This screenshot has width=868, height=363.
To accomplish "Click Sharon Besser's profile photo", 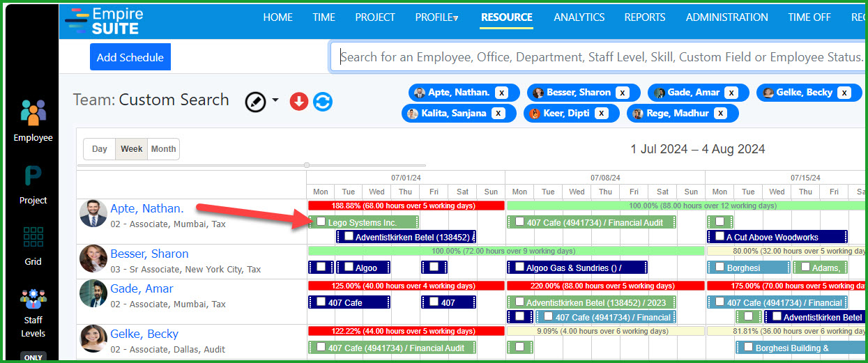I will click(93, 258).
